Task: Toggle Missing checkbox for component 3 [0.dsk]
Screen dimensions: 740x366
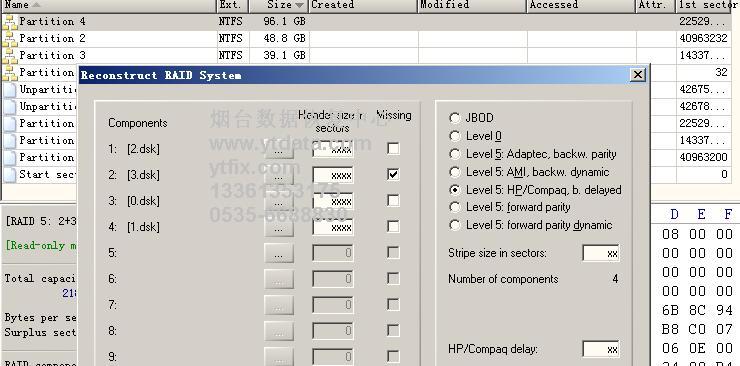Action: click(x=393, y=200)
